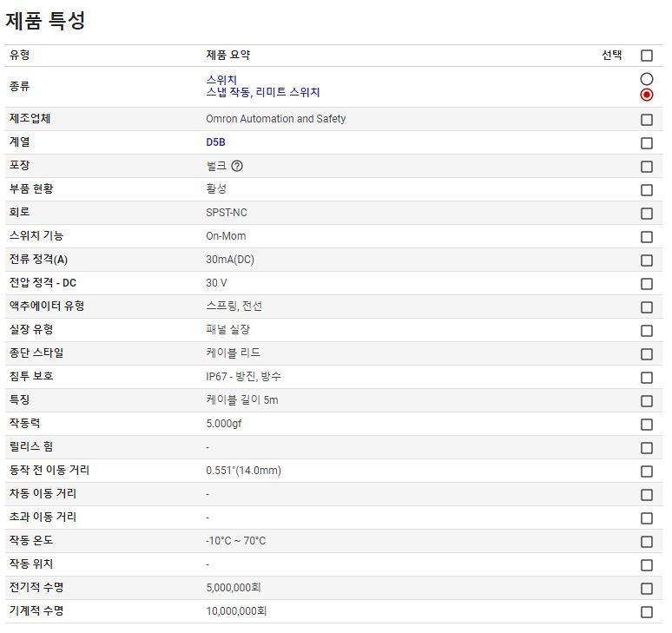This screenshot has width=672, height=633.
Task: Click the 스프링, 전선 actuator value
Action: pyautogui.click(x=234, y=307)
